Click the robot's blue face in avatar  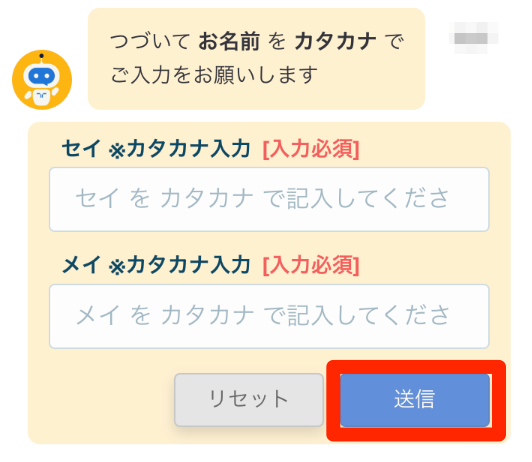(x=41, y=76)
